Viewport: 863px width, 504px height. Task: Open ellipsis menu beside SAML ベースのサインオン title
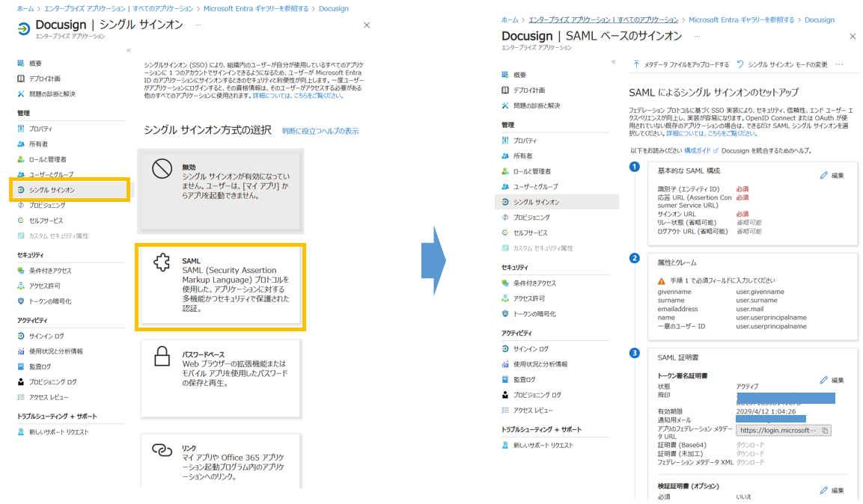click(697, 36)
